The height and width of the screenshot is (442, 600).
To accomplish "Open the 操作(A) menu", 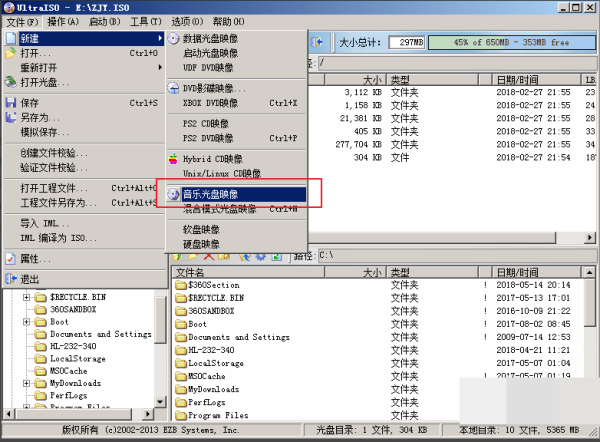I will click(x=63, y=22).
